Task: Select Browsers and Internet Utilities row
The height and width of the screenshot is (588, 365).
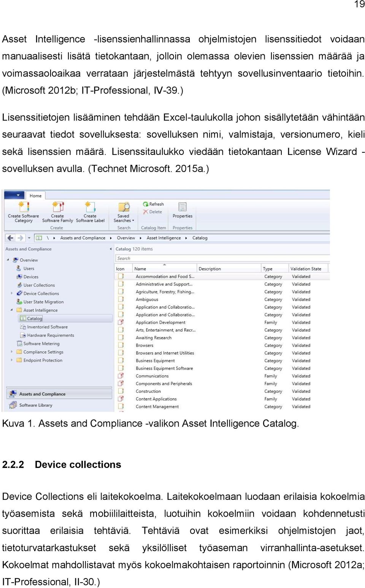Action: click(x=222, y=353)
